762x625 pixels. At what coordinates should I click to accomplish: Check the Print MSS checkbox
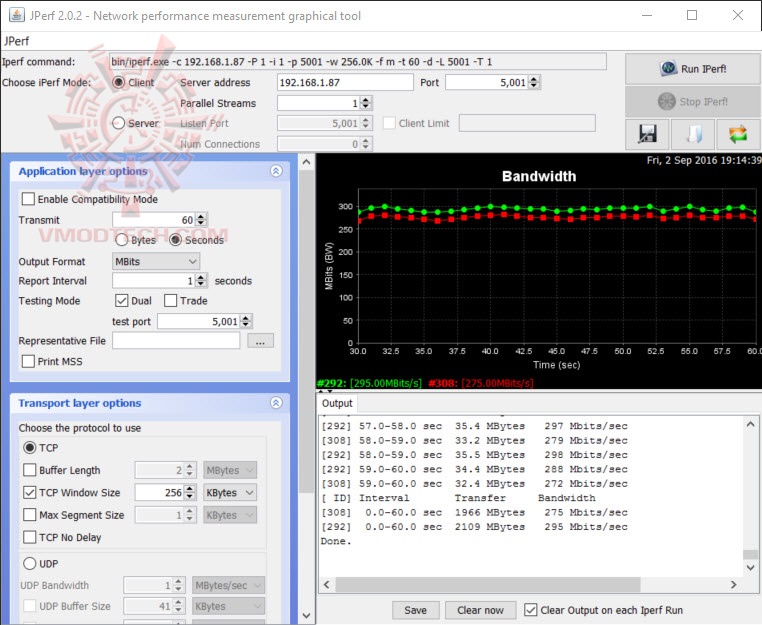pos(28,361)
